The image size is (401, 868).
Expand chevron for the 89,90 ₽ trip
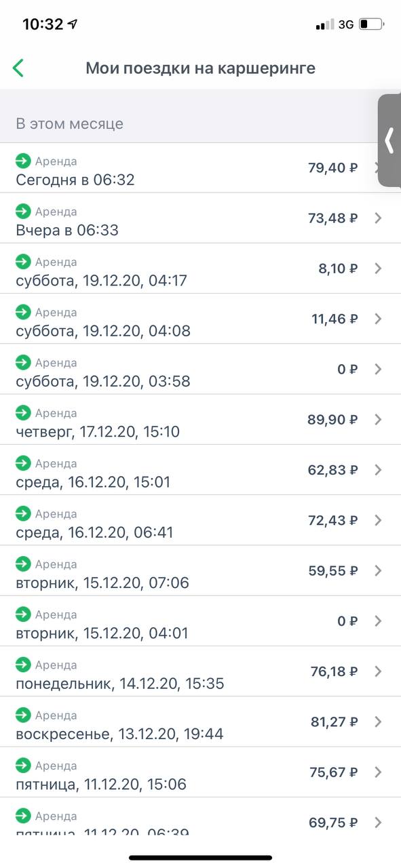(379, 419)
